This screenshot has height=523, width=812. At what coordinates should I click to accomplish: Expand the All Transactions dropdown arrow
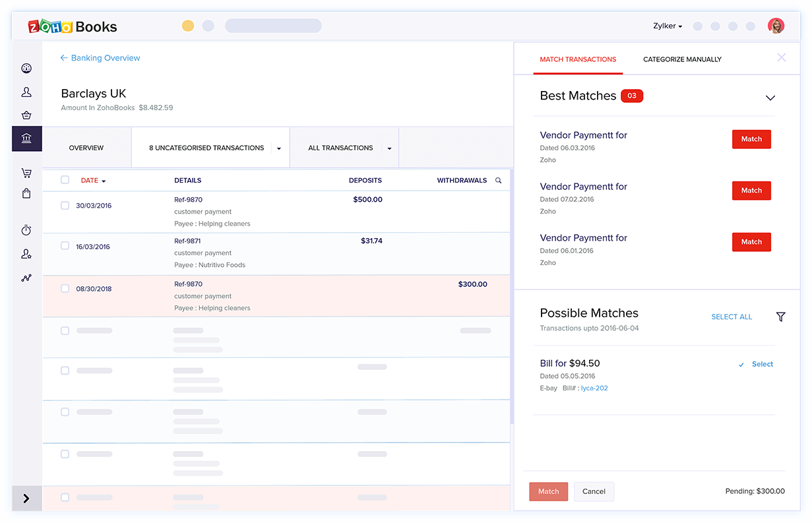point(389,148)
